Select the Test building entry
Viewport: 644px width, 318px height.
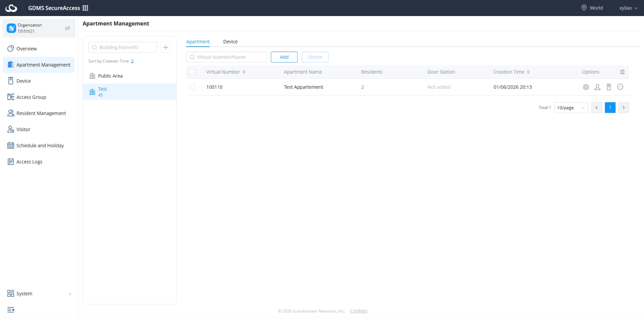pos(129,92)
